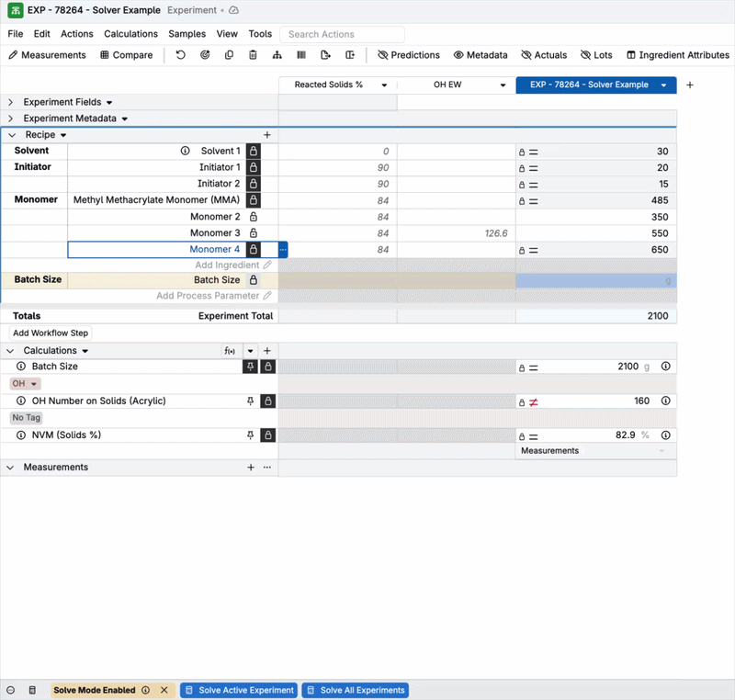Close the Solve Mode Enabled banner
The image size is (735, 700).
coord(164,690)
